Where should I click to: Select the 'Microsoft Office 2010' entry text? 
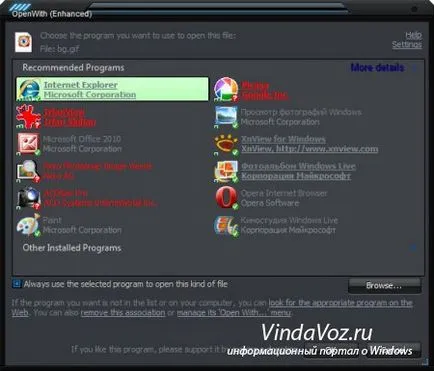tap(82, 139)
